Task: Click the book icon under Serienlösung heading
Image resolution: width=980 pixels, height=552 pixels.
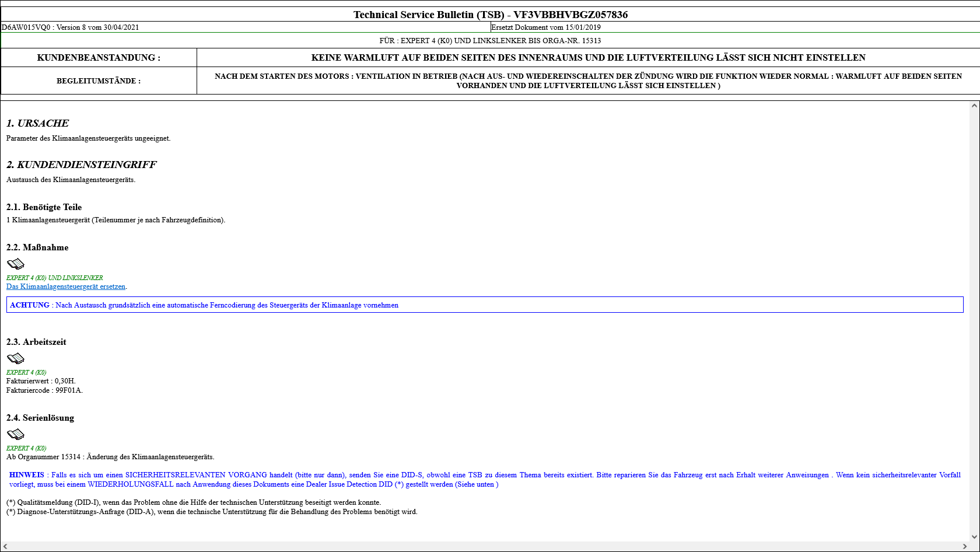Action: coord(15,434)
